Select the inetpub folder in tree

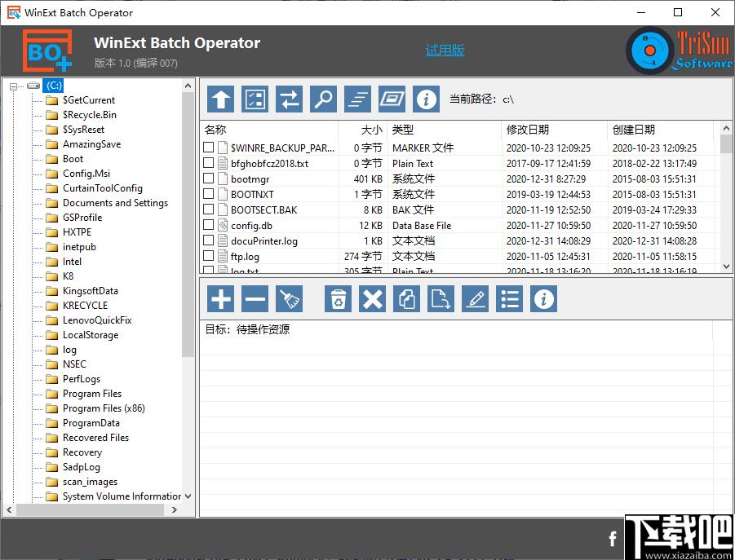point(79,247)
